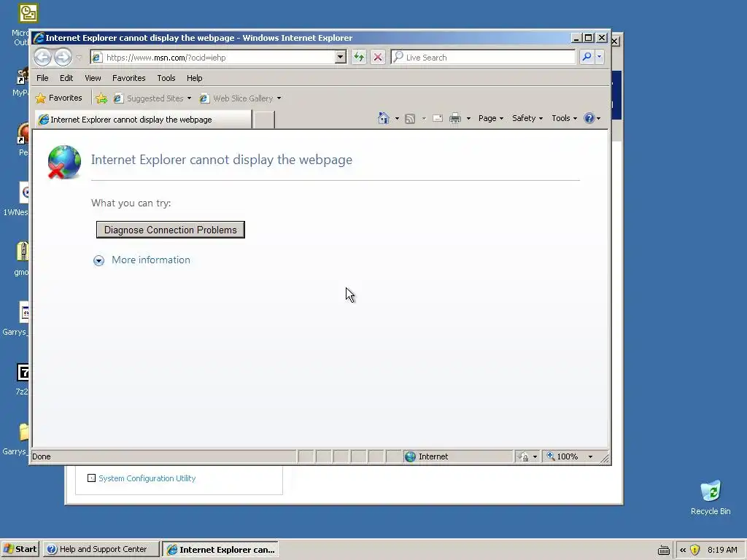
Task: Click the 100% zoom level button
Action: pyautogui.click(x=562, y=456)
